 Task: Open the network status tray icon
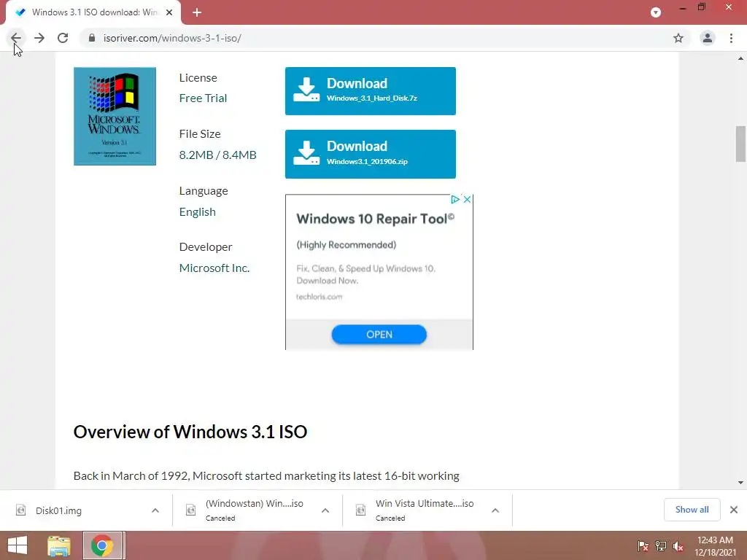tap(661, 545)
